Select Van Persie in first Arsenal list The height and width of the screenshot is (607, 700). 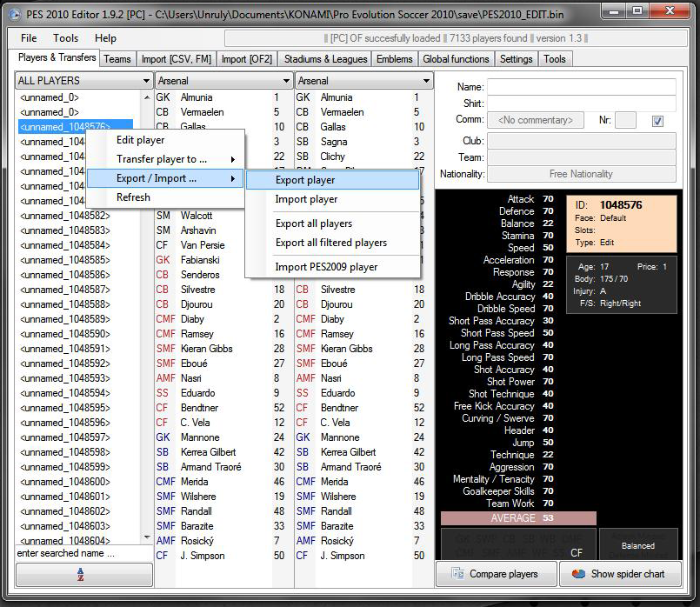tap(203, 245)
